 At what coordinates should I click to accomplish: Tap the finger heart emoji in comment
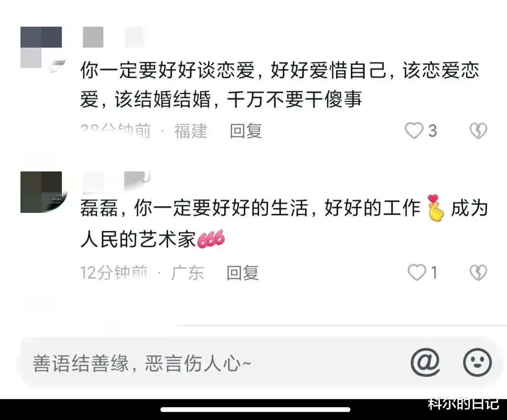pyautogui.click(x=435, y=208)
